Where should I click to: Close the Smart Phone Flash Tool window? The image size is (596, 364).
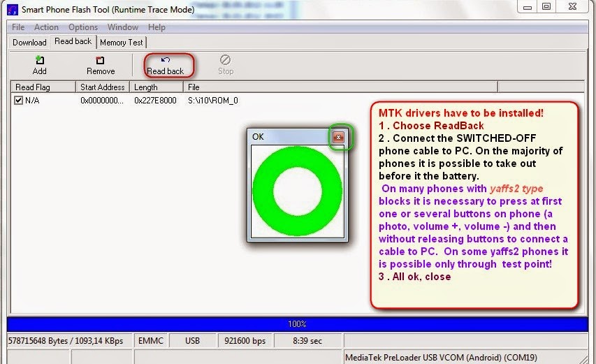click(x=573, y=6)
